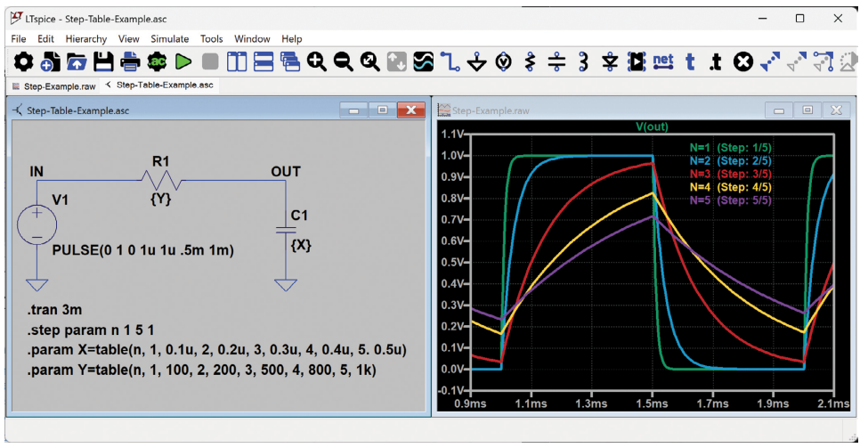
Task: Click the grayed autorange icon
Action: point(396,61)
